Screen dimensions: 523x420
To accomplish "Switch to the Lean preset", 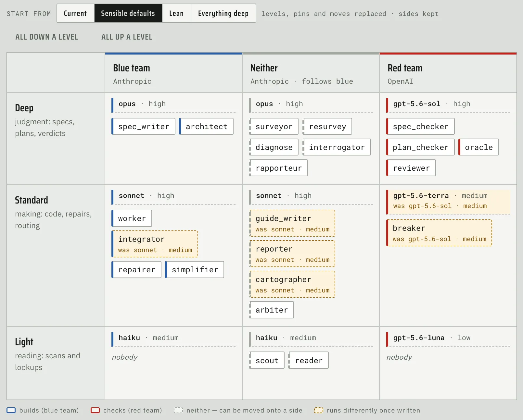I will pyautogui.click(x=176, y=13).
